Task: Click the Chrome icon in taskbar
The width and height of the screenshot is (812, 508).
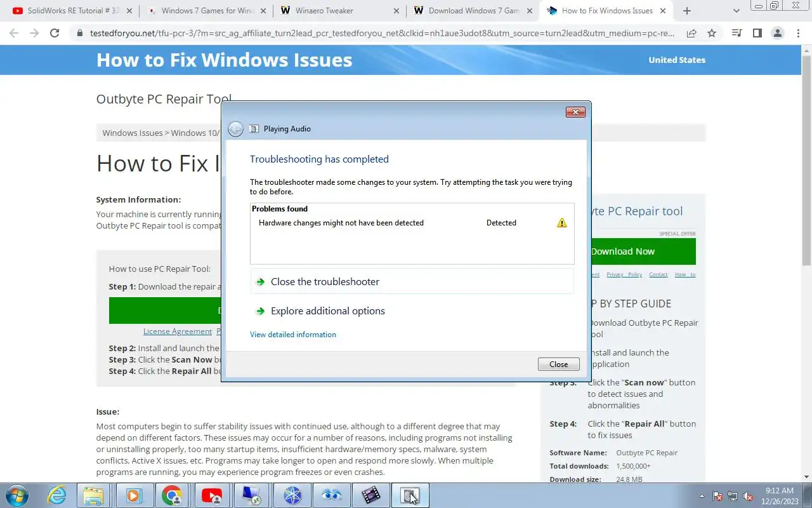Action: (x=173, y=495)
